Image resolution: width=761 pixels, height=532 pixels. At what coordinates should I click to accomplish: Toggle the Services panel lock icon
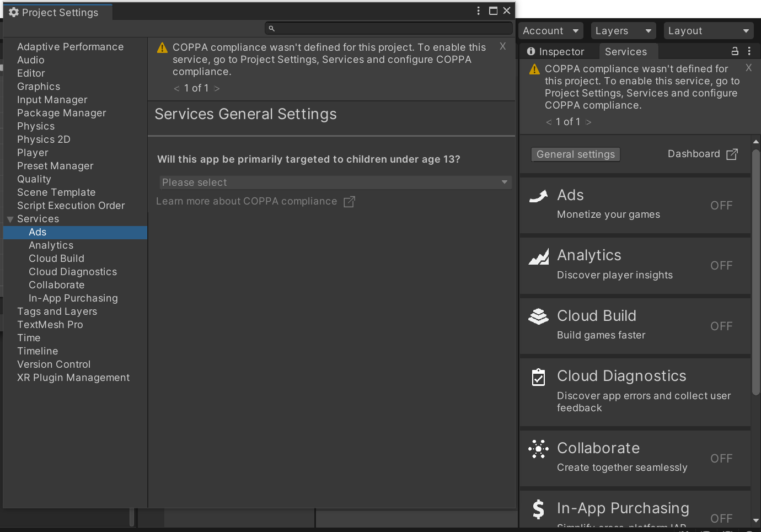tap(735, 51)
